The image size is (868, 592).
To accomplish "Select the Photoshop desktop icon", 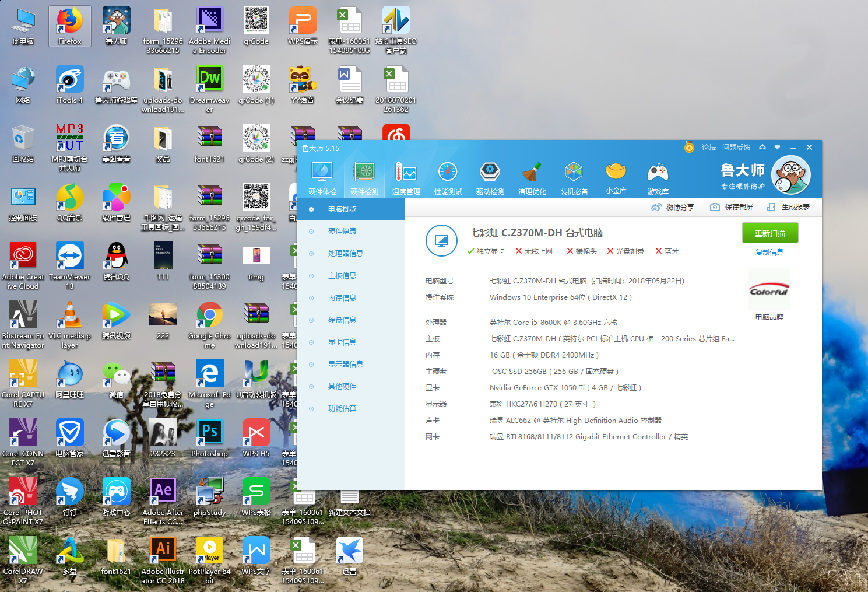I will pos(210,438).
